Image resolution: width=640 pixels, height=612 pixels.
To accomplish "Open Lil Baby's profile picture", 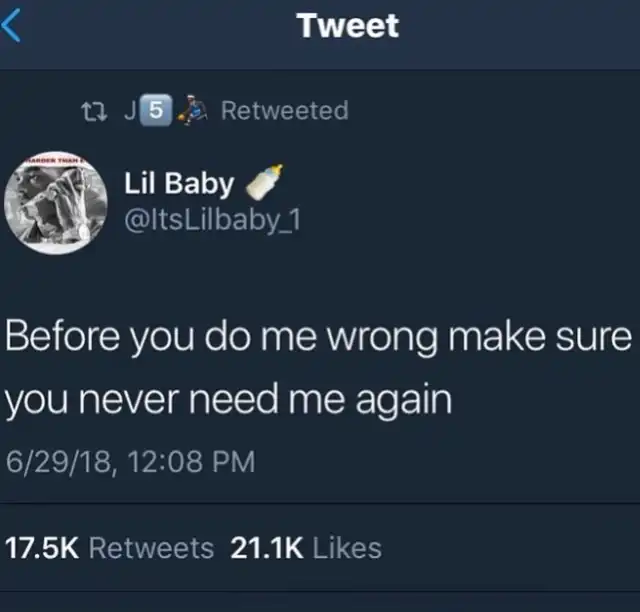I will point(56,203).
